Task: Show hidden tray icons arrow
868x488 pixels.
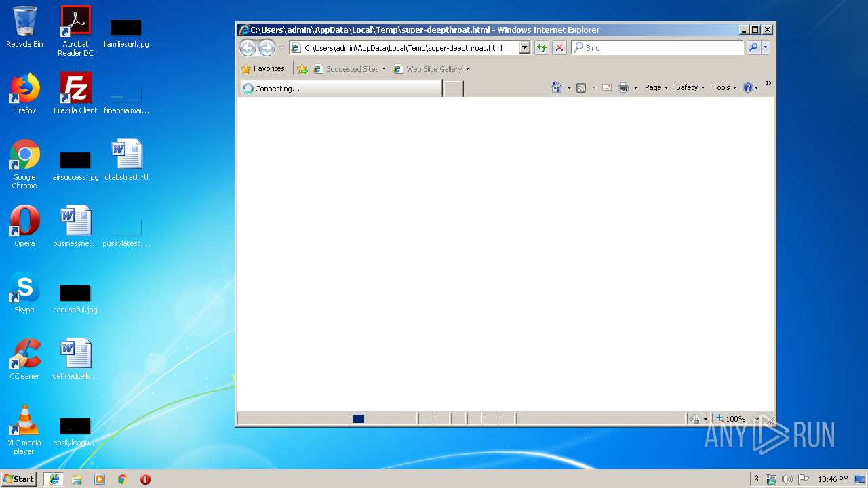Action: [x=756, y=479]
